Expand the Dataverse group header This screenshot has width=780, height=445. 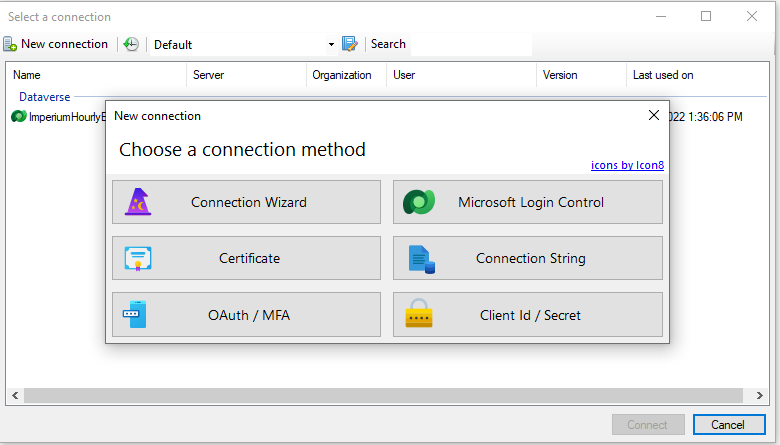(46, 97)
